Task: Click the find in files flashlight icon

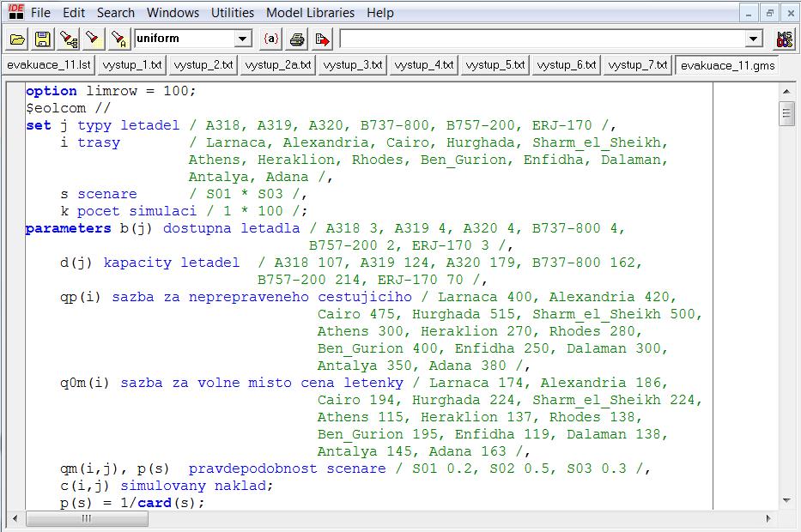Action: click(68, 39)
